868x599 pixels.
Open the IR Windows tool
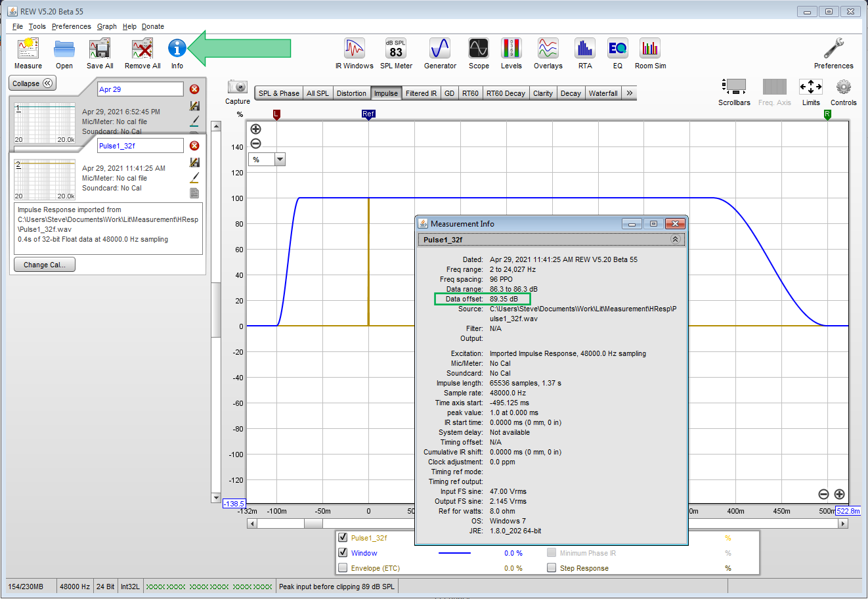click(x=355, y=49)
